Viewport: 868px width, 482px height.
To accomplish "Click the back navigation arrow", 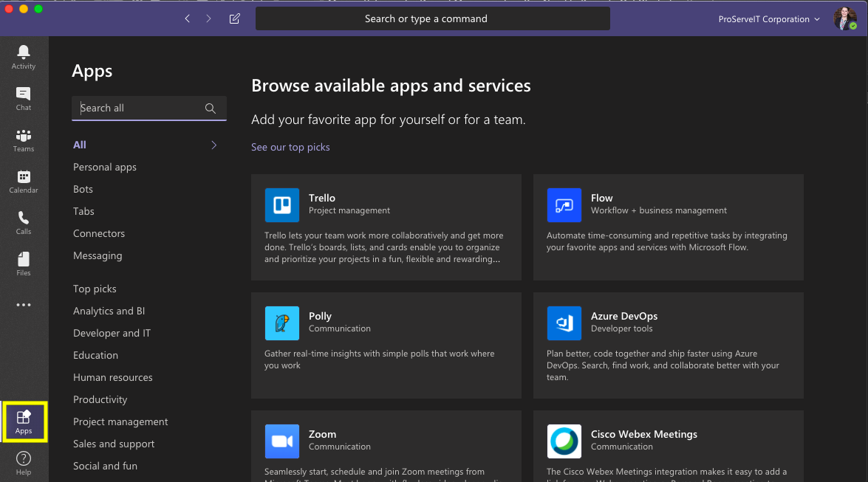I will [x=187, y=18].
